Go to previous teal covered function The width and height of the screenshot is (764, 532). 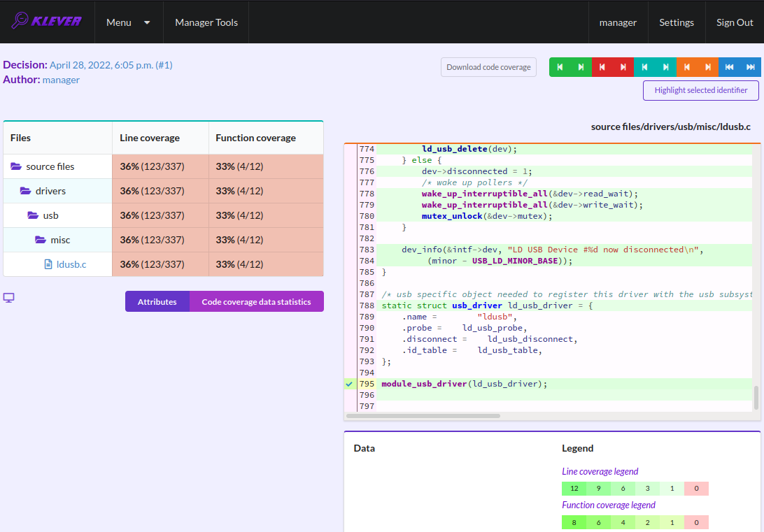tap(644, 67)
